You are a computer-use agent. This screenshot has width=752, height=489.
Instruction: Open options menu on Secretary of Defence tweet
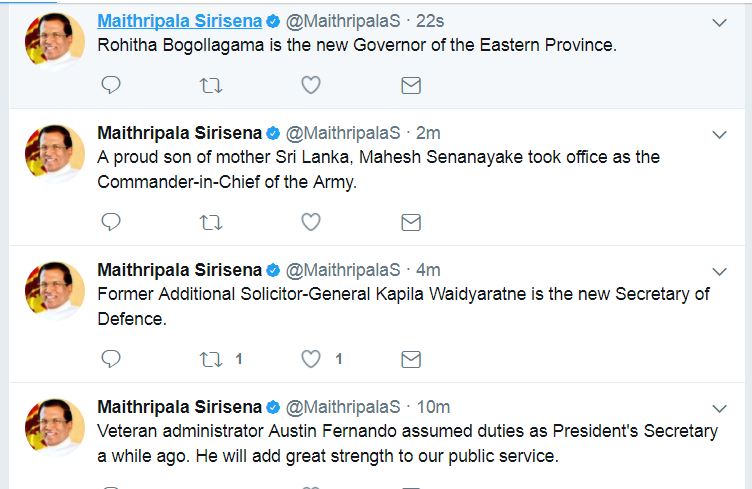click(x=718, y=271)
